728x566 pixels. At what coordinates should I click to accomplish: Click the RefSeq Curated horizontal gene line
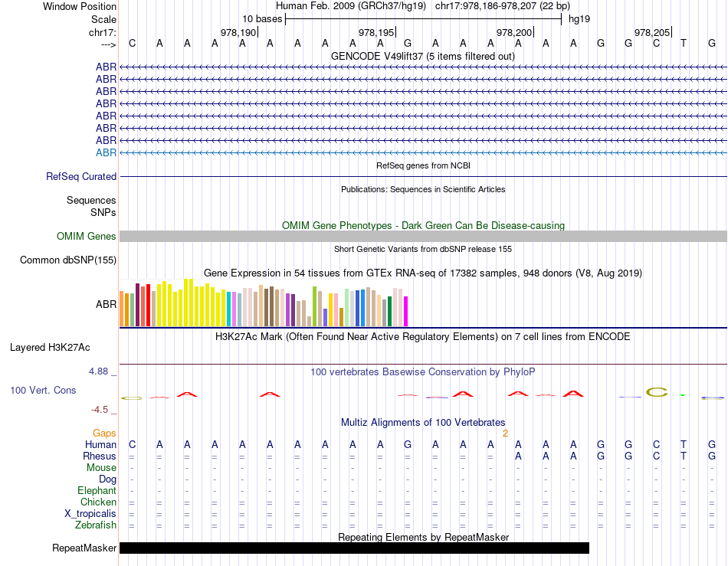(x=423, y=177)
